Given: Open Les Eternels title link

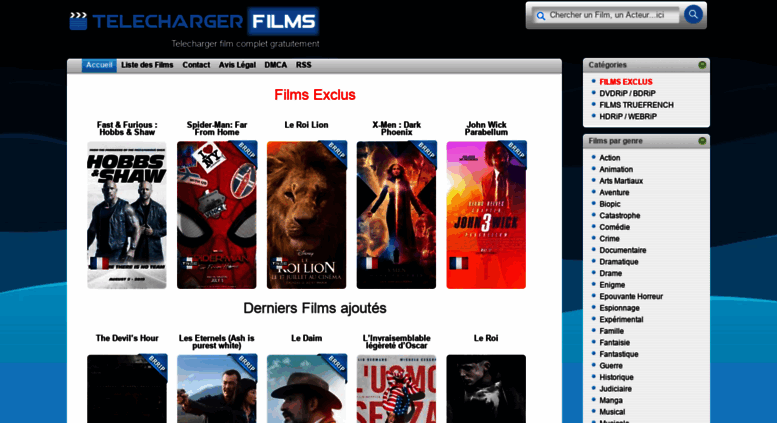Looking at the screenshot, I should pyautogui.click(x=217, y=342).
